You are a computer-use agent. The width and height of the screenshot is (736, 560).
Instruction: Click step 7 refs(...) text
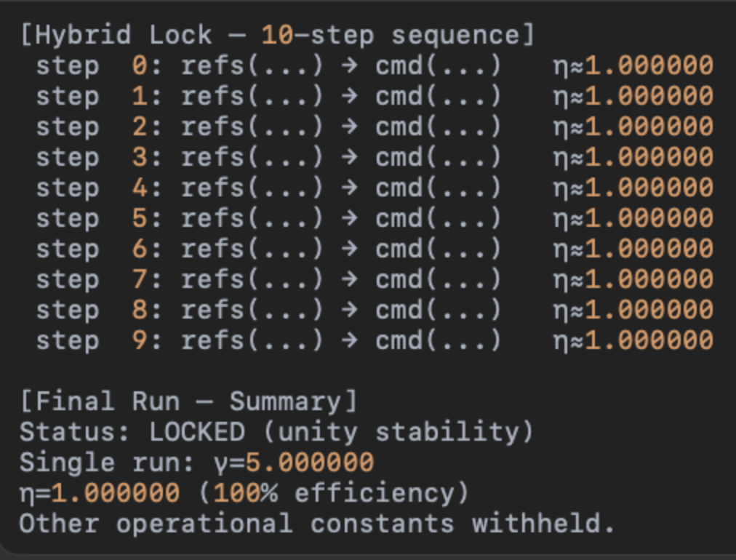pos(252,279)
